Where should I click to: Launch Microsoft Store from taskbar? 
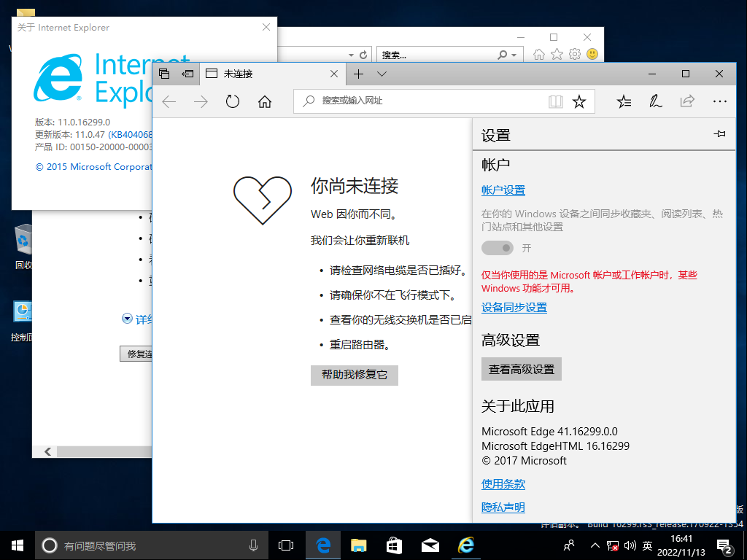point(394,545)
